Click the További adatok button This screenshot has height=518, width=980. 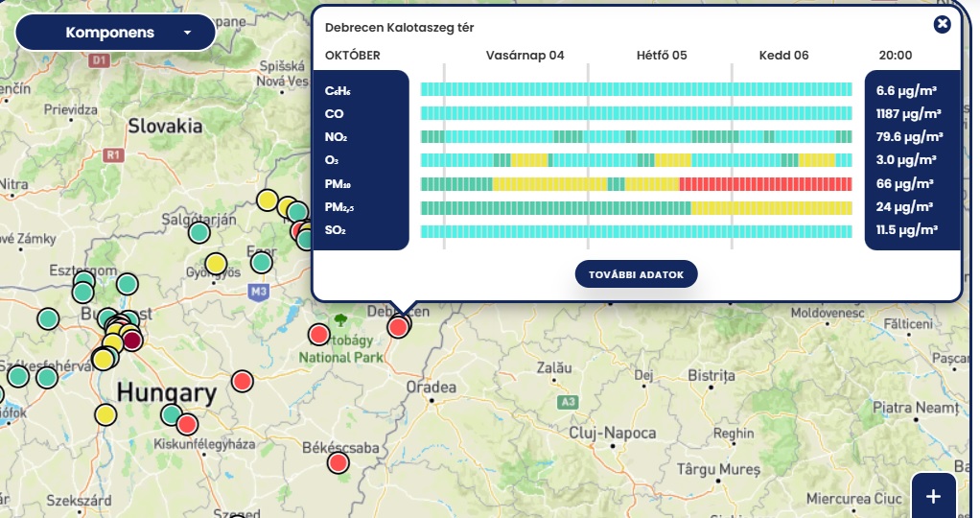[637, 274]
